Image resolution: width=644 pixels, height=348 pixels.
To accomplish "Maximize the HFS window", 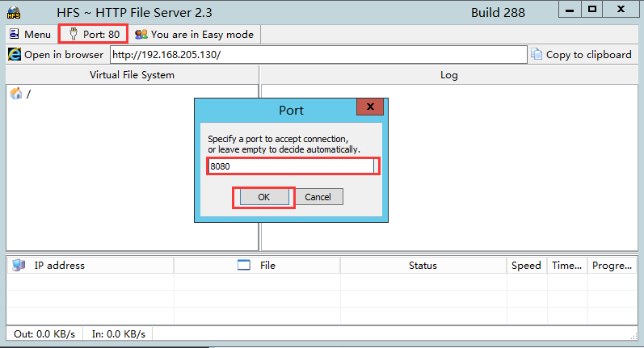I will click(x=591, y=10).
